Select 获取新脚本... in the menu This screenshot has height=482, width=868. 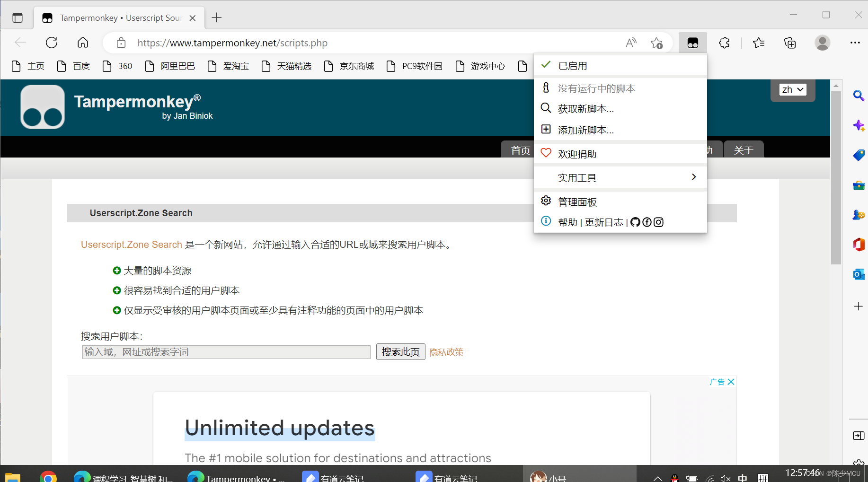620,109
